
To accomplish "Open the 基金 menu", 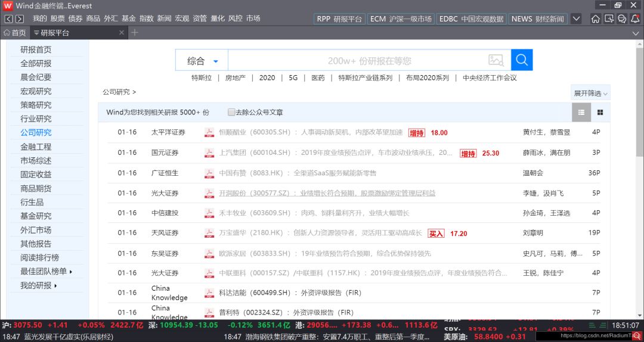I will (x=129, y=18).
